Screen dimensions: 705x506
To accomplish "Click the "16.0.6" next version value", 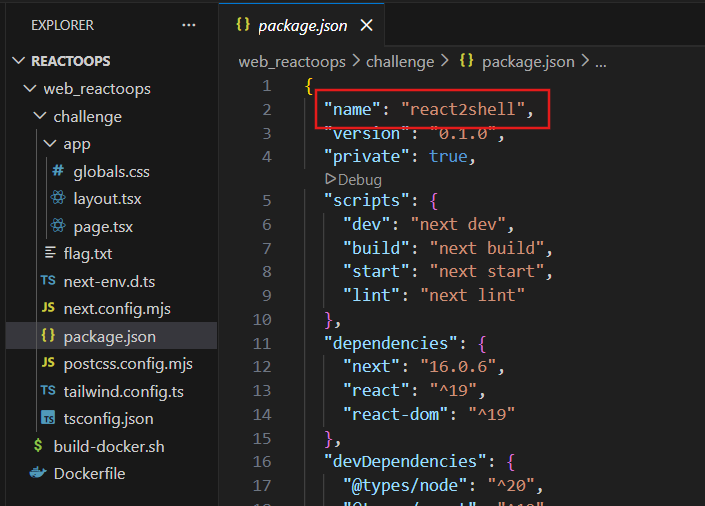I will tap(458, 367).
